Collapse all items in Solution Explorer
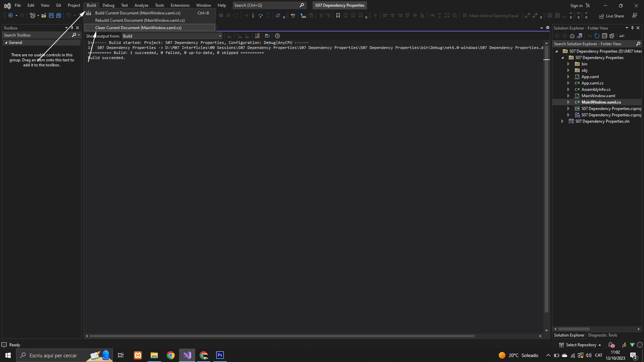Screen dimensions: 644x362 click(x=604, y=36)
